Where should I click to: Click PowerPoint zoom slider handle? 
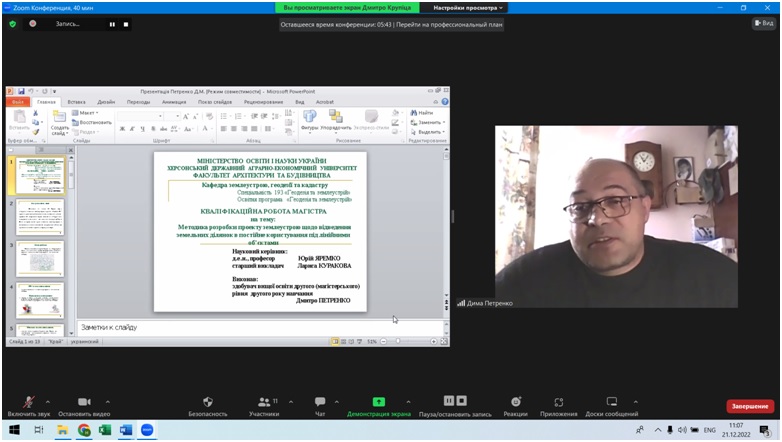pos(397,341)
